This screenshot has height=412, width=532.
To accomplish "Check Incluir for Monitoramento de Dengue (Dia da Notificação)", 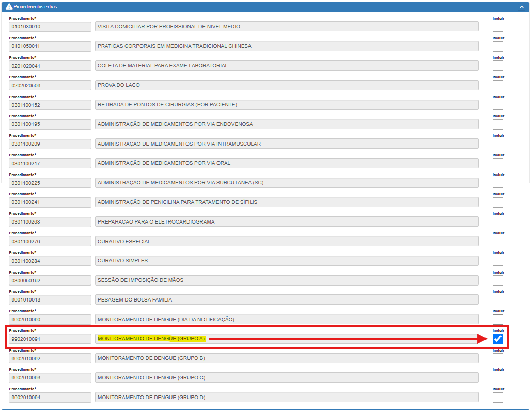I will [x=498, y=320].
